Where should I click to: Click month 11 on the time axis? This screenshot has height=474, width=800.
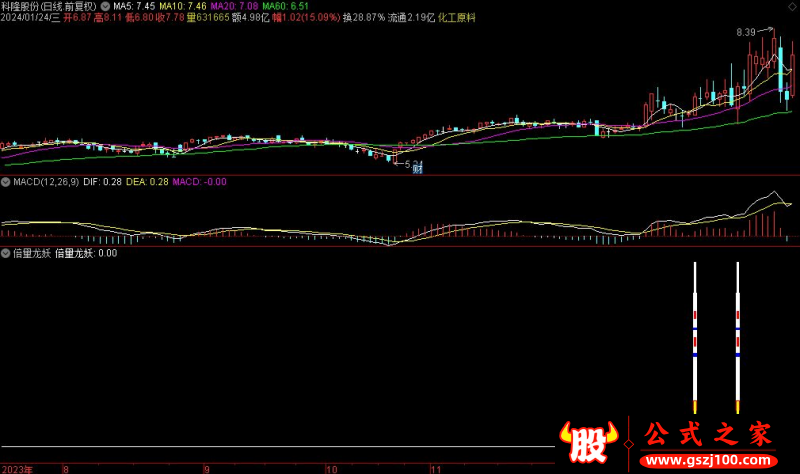point(435,468)
